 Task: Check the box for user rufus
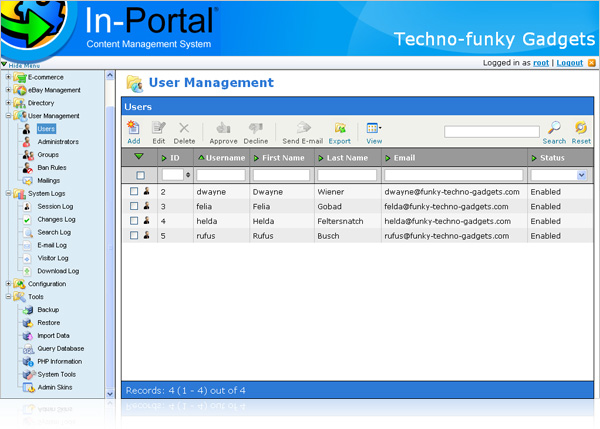click(134, 235)
